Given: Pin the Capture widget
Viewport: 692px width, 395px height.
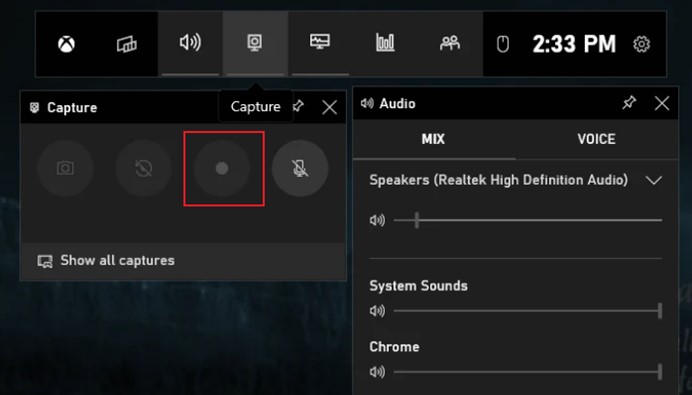Looking at the screenshot, I should click(x=299, y=106).
